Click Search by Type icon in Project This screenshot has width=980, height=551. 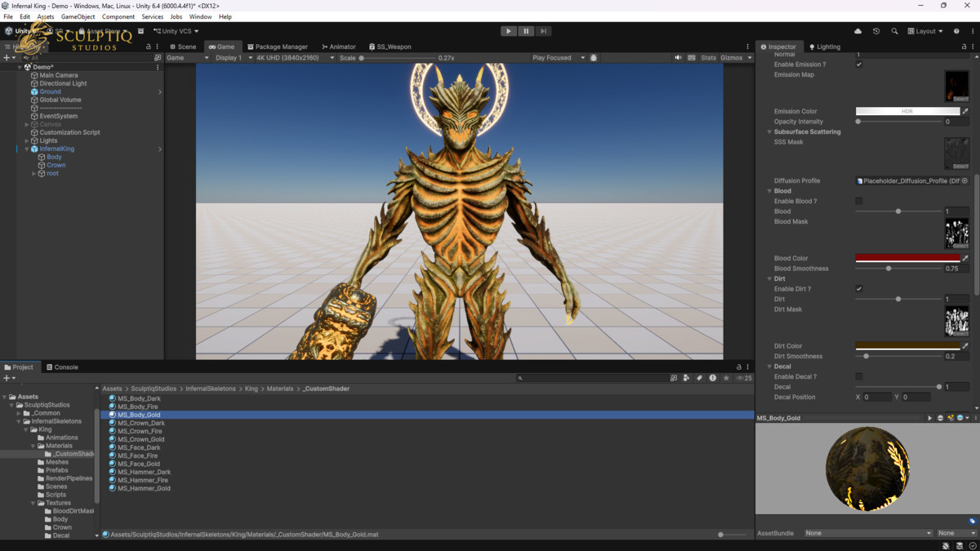686,378
